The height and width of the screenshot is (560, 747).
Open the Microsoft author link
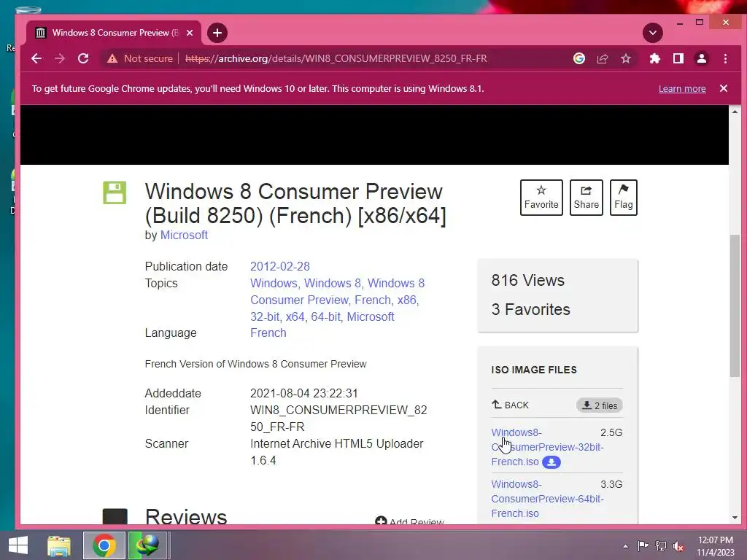[x=184, y=236]
